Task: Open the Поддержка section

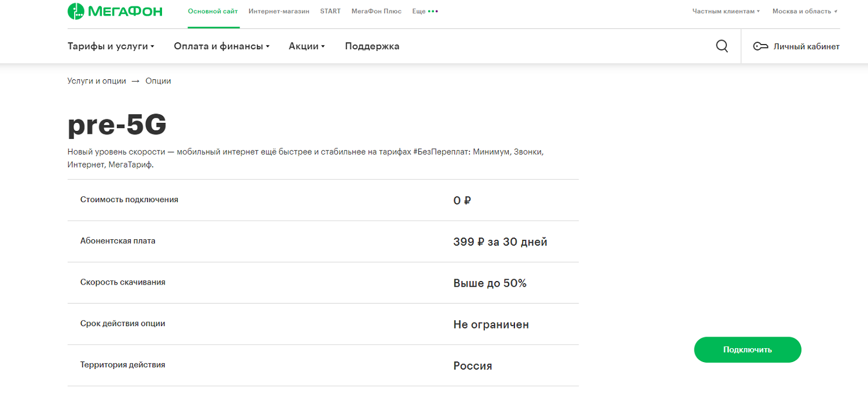Action: tap(372, 46)
